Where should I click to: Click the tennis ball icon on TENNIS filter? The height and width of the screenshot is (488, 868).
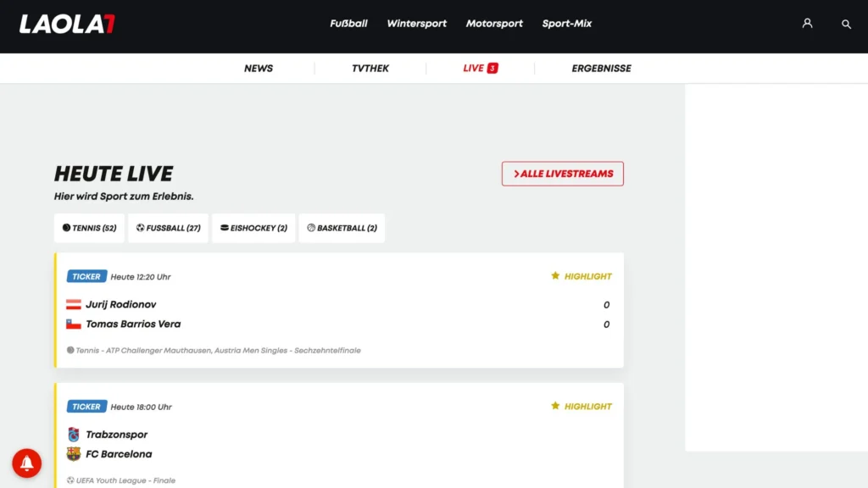[x=65, y=227]
